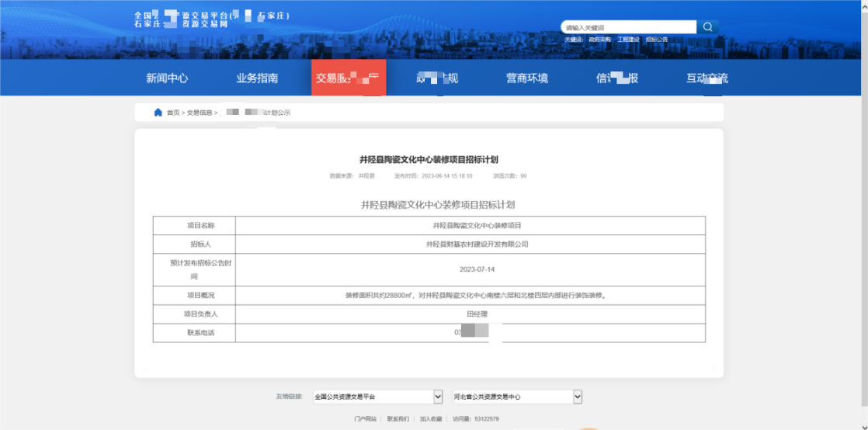Screen dimensions: 868x430
Task: Select the 联系电话 label cell
Action: 194,333
